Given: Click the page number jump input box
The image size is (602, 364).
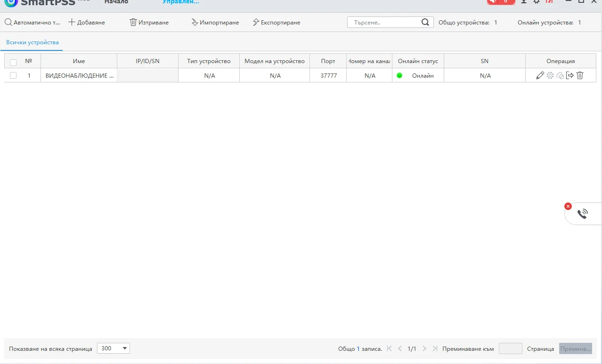Looking at the screenshot, I should coord(511,348).
